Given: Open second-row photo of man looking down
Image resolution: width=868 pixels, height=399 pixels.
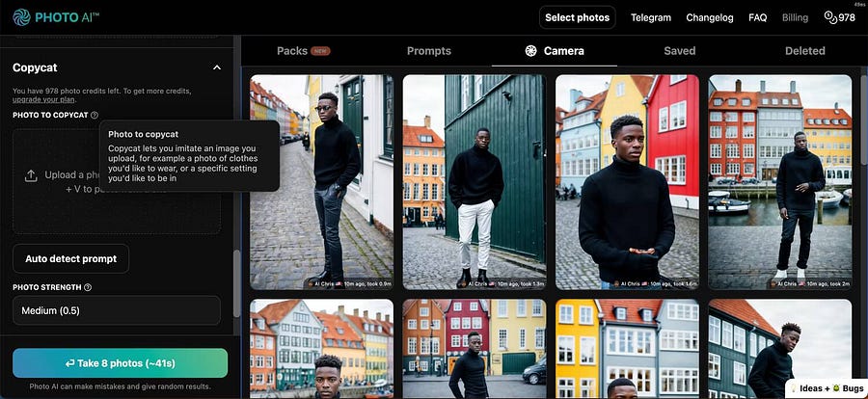Looking at the screenshot, I should [x=780, y=349].
